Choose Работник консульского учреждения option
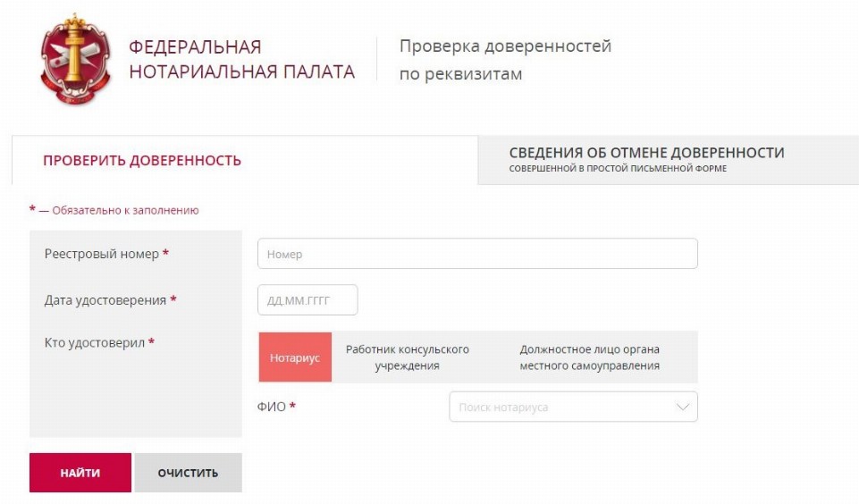The image size is (859, 504). pyautogui.click(x=407, y=357)
